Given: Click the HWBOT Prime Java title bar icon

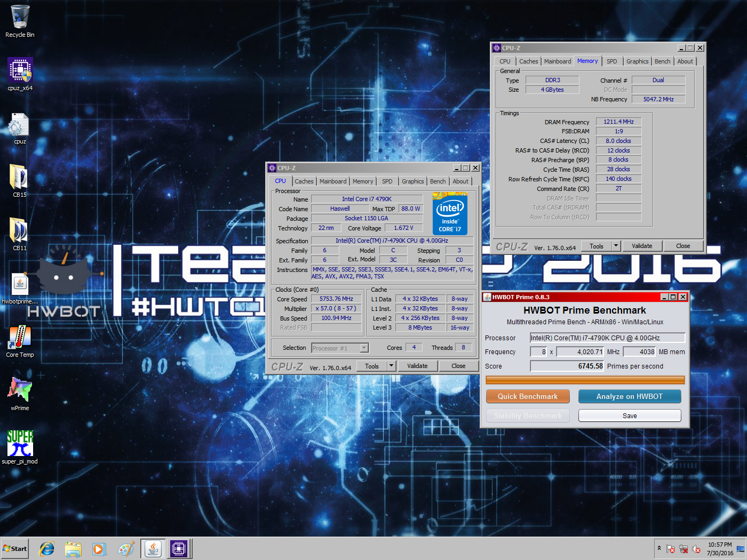Looking at the screenshot, I should [487, 297].
